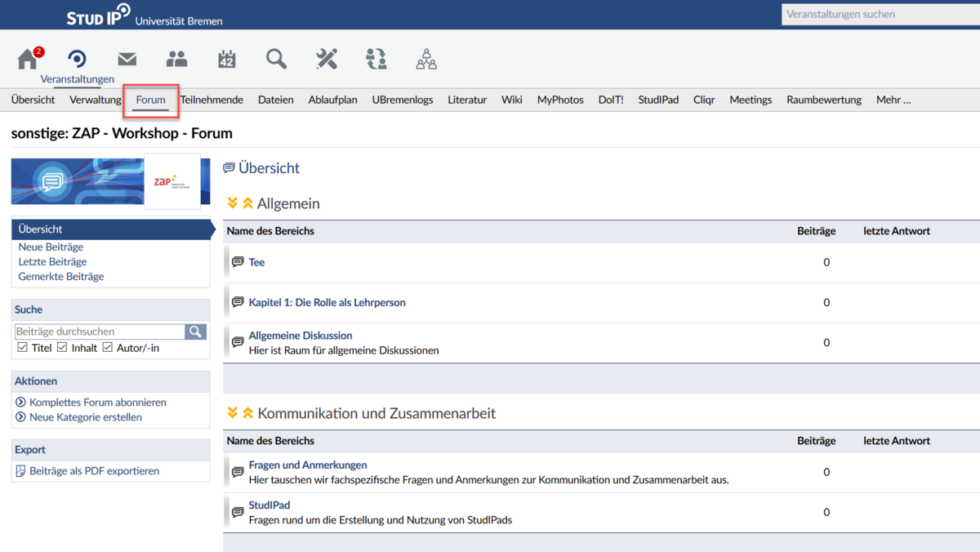Toggle the Inhalt checkbox
Image resolution: width=980 pixels, height=552 pixels.
coord(62,348)
